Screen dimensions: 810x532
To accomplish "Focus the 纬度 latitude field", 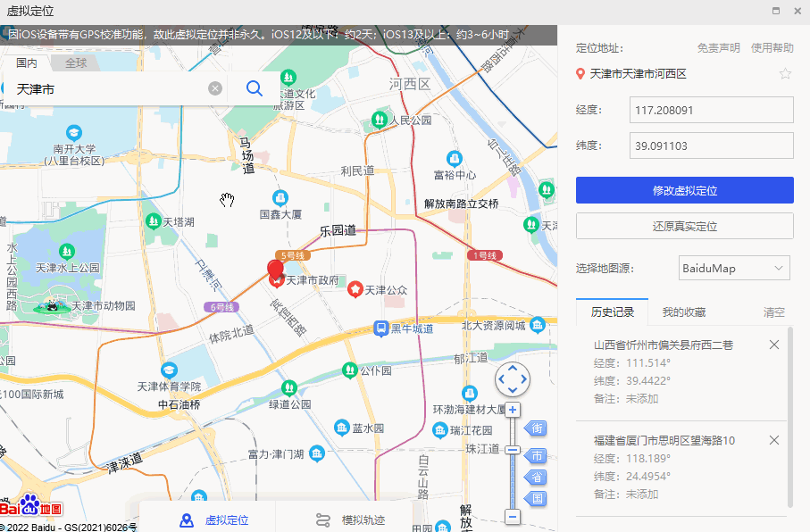I will pos(712,145).
